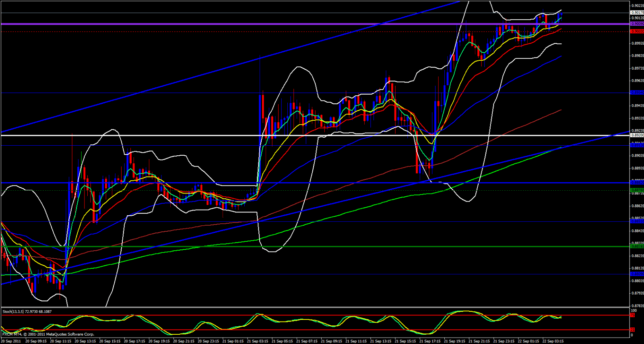Click the green 0.88313 price label
This screenshot has width=644, height=344.
point(636,246)
